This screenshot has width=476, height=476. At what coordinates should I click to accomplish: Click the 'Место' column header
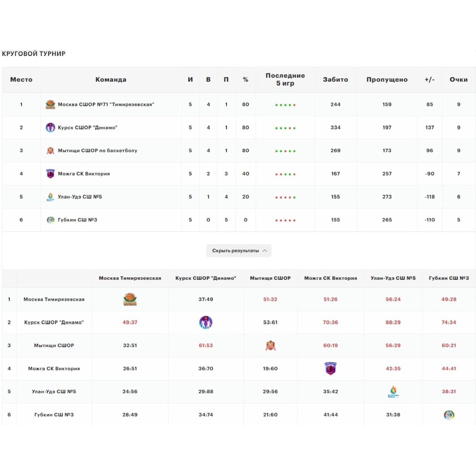[x=21, y=79]
